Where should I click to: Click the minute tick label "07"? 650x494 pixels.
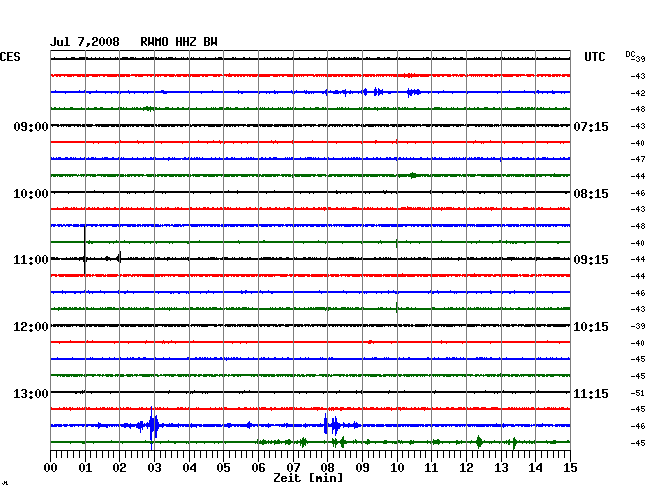[293, 467]
